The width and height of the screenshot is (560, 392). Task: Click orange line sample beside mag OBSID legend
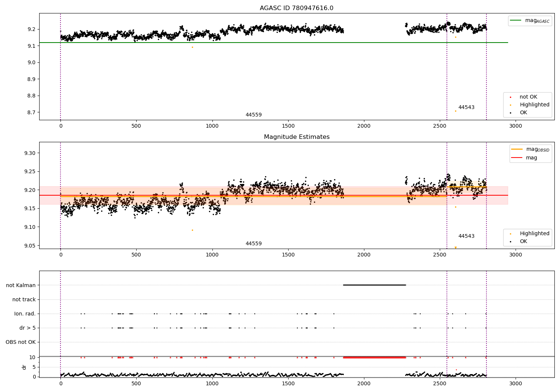click(x=517, y=149)
